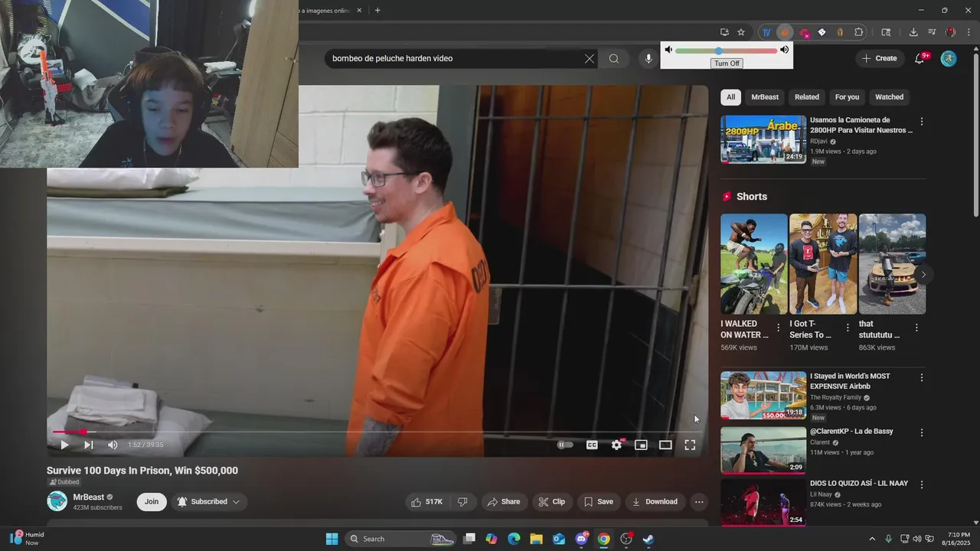
Task: Select the MrBeast filter chip
Action: 765,97
